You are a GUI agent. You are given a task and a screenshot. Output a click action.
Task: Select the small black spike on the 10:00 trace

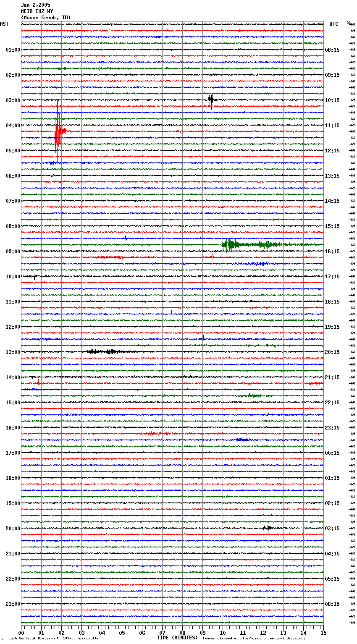click(x=34, y=277)
